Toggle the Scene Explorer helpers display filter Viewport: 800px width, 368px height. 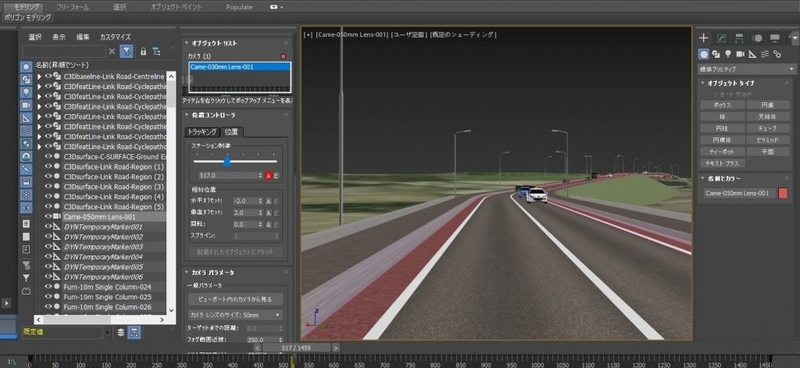26,118
